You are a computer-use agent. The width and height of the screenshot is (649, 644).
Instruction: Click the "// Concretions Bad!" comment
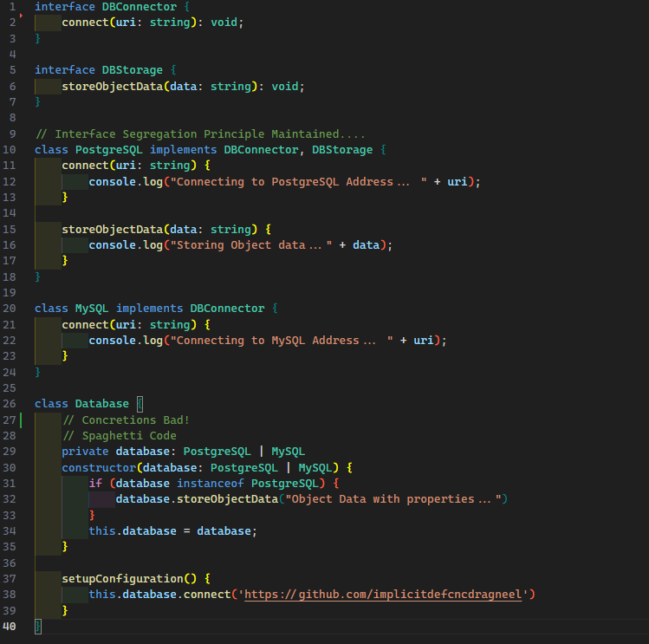126,420
